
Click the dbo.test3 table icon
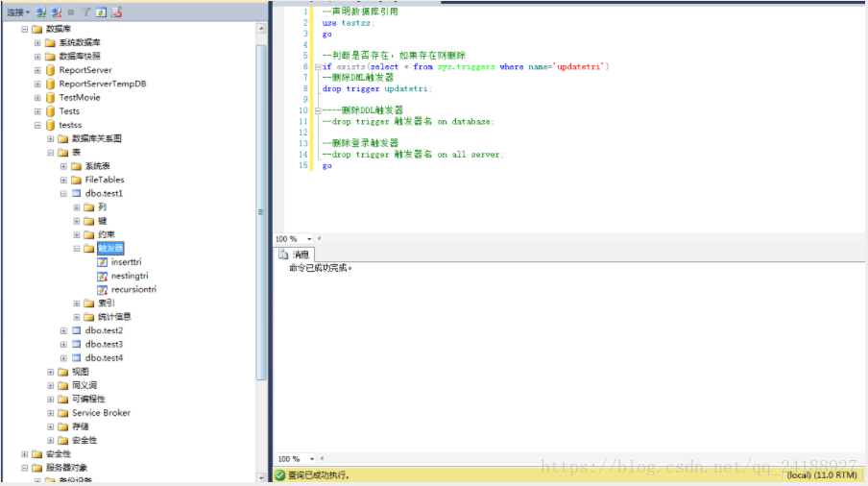click(77, 344)
